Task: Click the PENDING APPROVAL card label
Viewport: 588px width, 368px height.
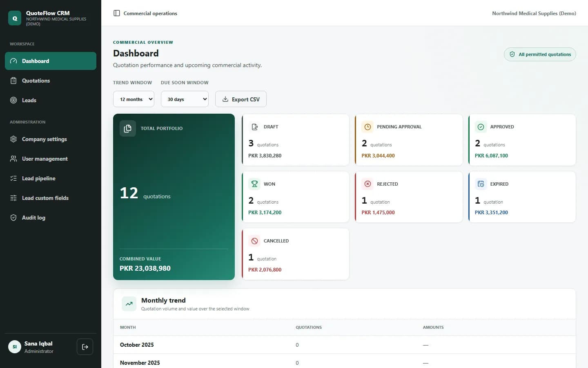Action: click(x=399, y=127)
